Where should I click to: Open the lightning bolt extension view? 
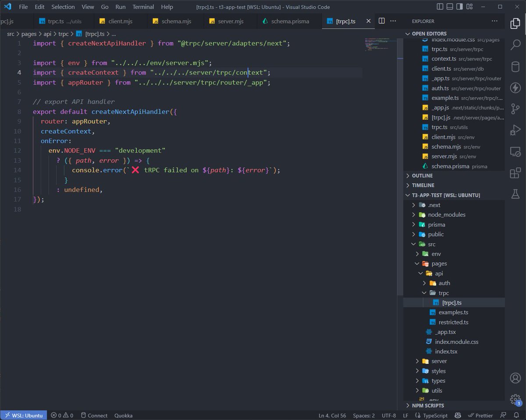pyautogui.click(x=515, y=88)
